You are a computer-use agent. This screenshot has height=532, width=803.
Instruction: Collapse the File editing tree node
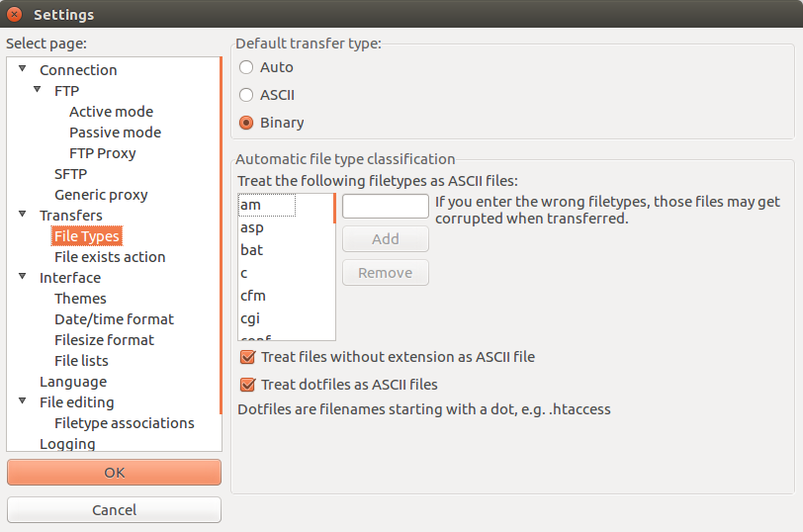click(23, 401)
